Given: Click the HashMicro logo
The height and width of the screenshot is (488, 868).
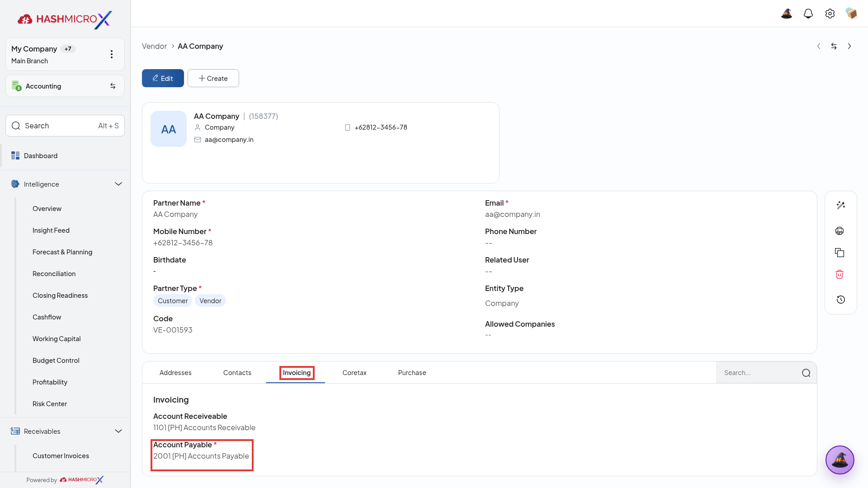Looking at the screenshot, I should point(65,19).
